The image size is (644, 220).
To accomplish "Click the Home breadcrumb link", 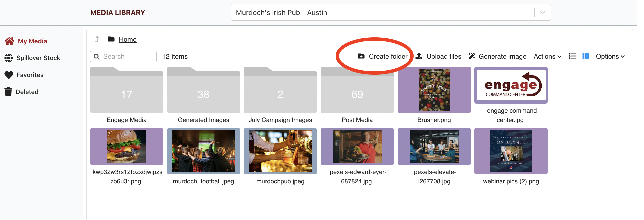I will tap(128, 39).
